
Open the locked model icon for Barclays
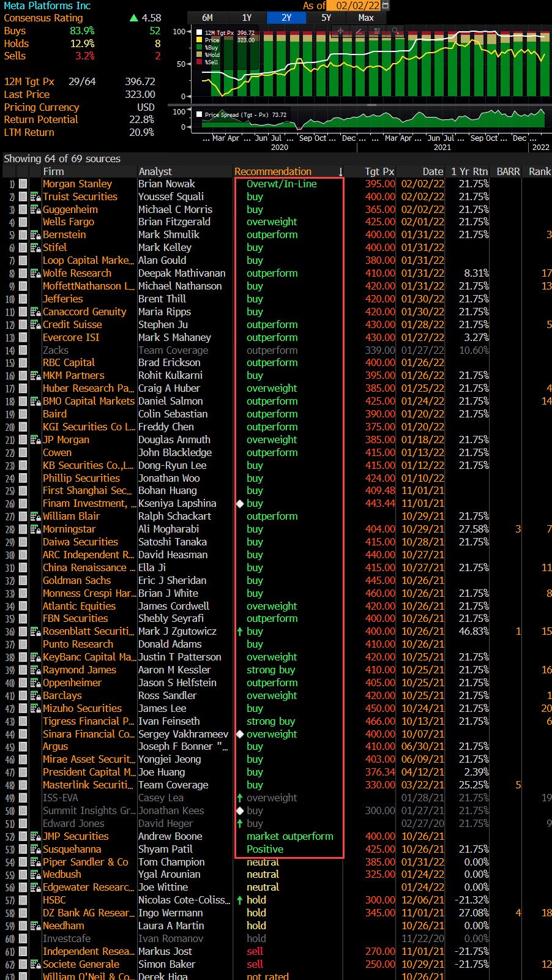(35, 696)
